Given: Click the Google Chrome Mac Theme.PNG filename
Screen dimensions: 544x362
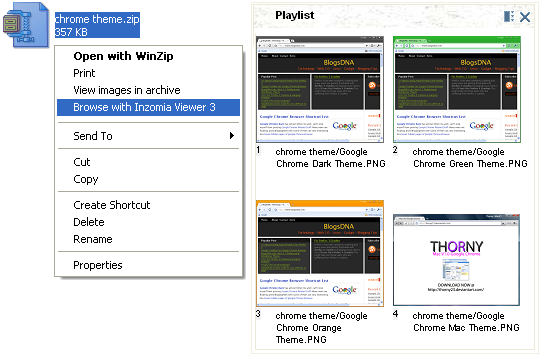Looking at the screenshot, I should click(x=466, y=322).
